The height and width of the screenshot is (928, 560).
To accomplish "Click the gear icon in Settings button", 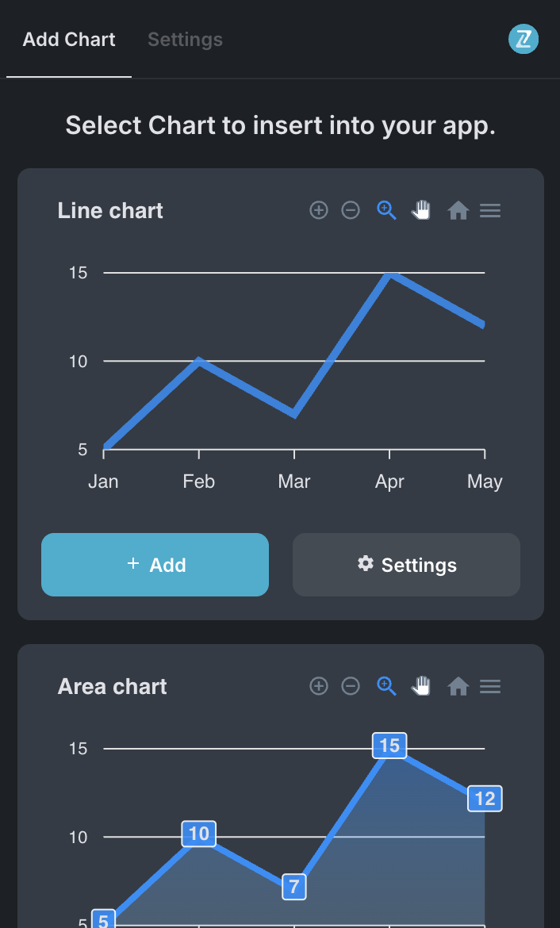I will pyautogui.click(x=365, y=564).
